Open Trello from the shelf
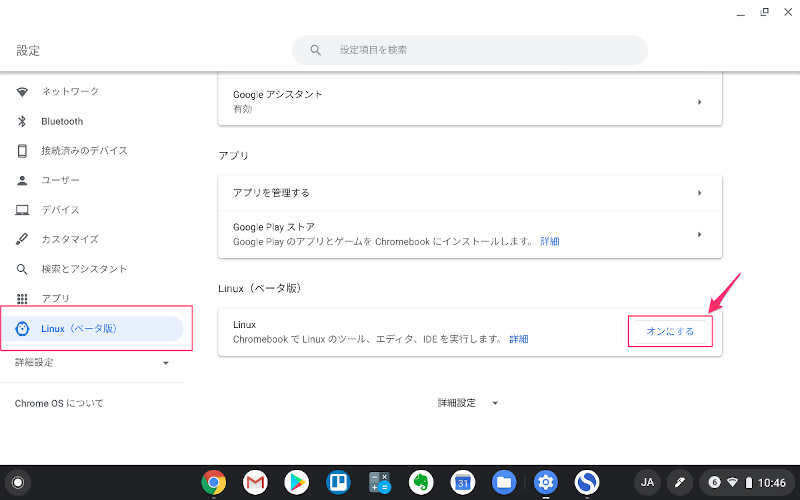This screenshot has width=800, height=500. (338, 482)
